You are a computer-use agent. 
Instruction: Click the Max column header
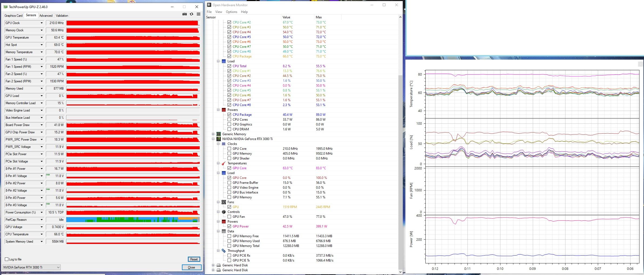(328, 17)
